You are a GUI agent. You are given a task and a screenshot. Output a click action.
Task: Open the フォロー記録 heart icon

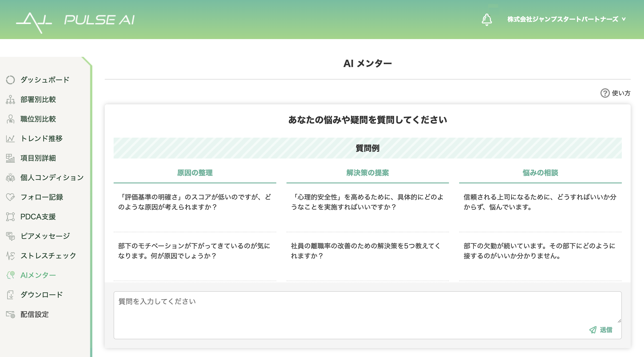[x=10, y=197]
